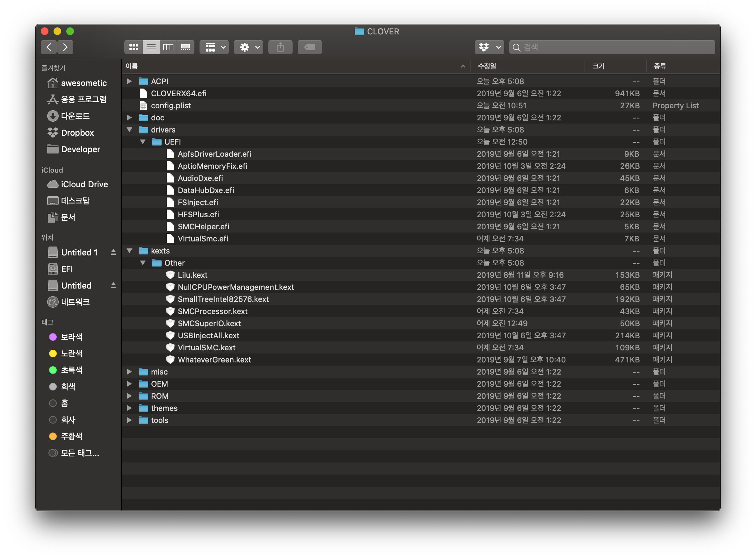Sort by the 수정일 column header
Viewport: 756px width, 558px height.
click(487, 66)
